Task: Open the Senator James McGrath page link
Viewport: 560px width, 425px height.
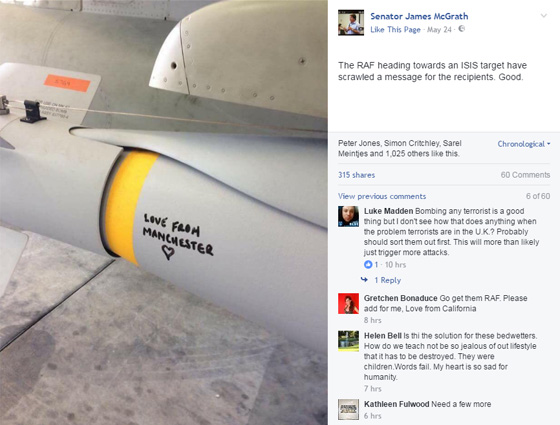Action: (x=419, y=16)
